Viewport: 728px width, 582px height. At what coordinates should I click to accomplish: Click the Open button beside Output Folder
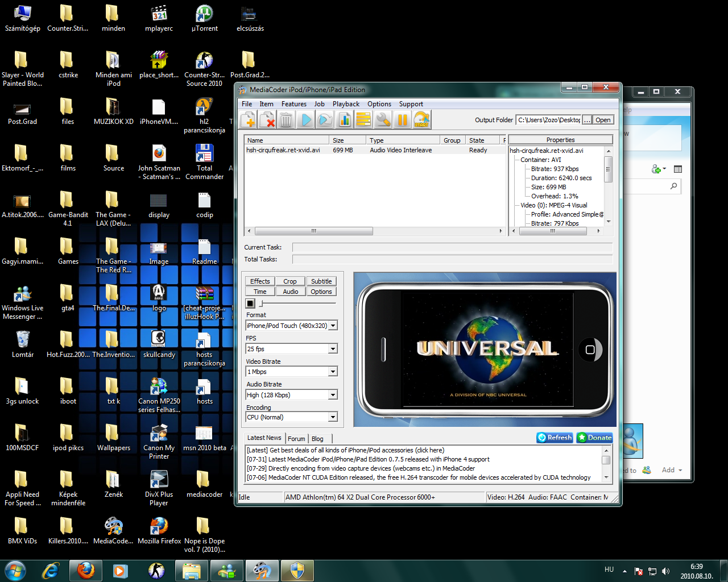tap(603, 120)
